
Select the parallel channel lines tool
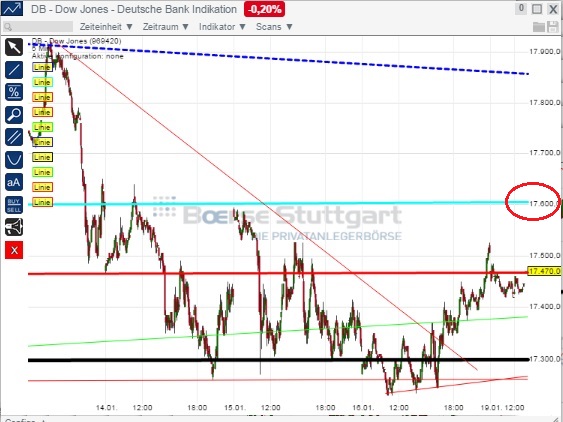[x=14, y=137]
